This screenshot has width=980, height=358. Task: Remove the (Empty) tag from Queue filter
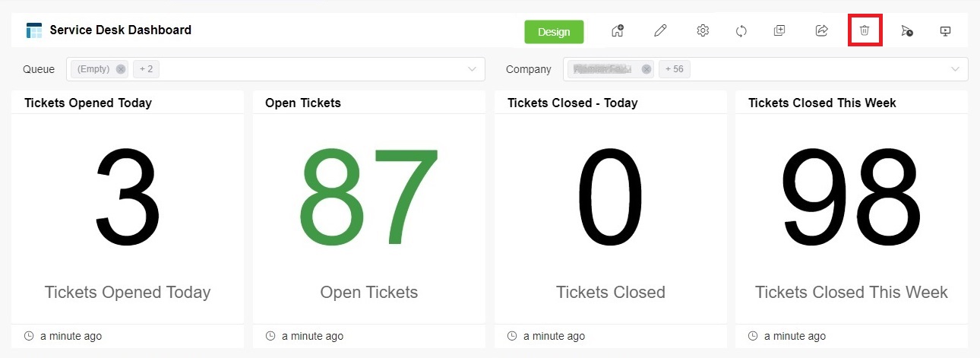pyautogui.click(x=121, y=69)
